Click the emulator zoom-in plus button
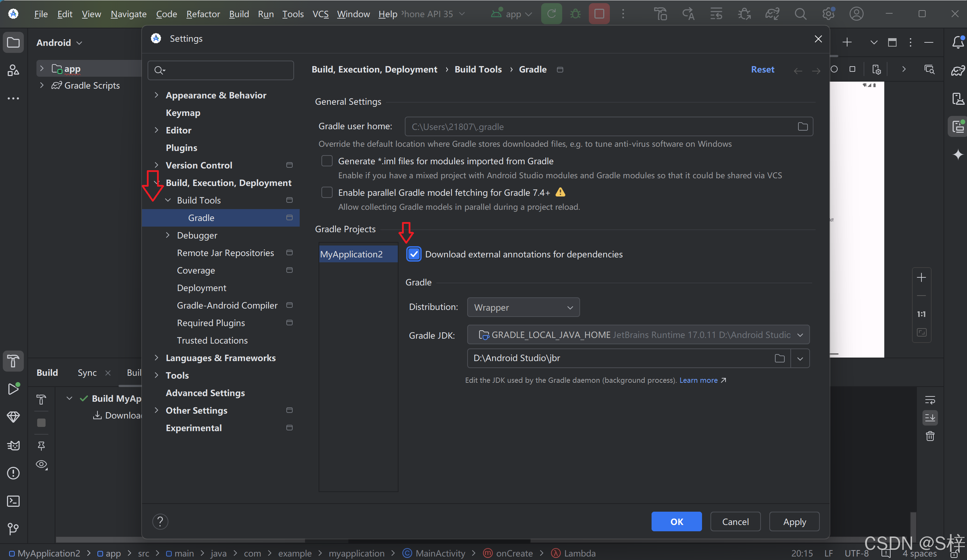This screenshot has width=967, height=560. (921, 277)
